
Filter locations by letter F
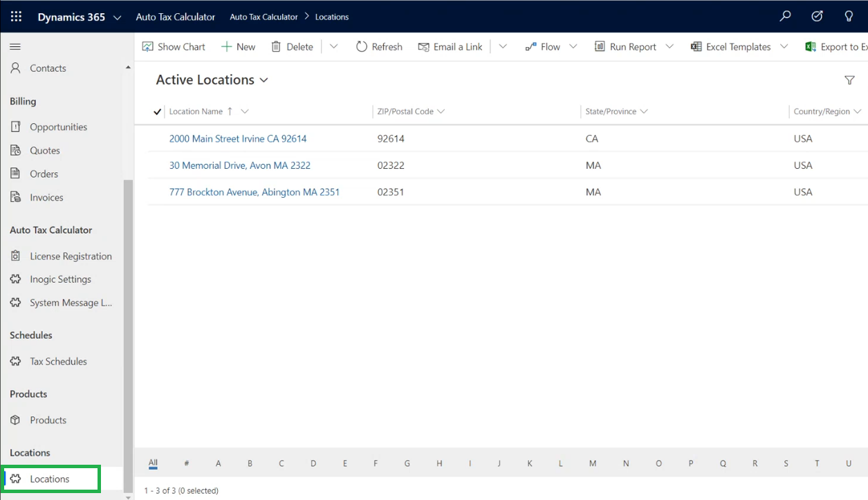pyautogui.click(x=376, y=463)
